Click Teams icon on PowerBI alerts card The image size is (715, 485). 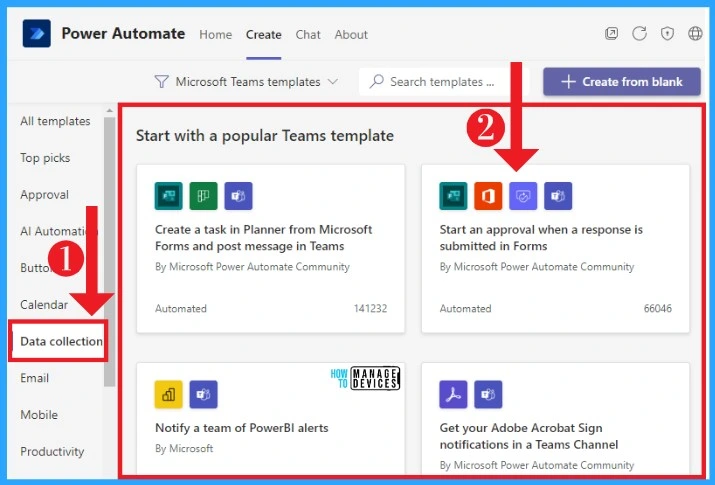point(203,394)
